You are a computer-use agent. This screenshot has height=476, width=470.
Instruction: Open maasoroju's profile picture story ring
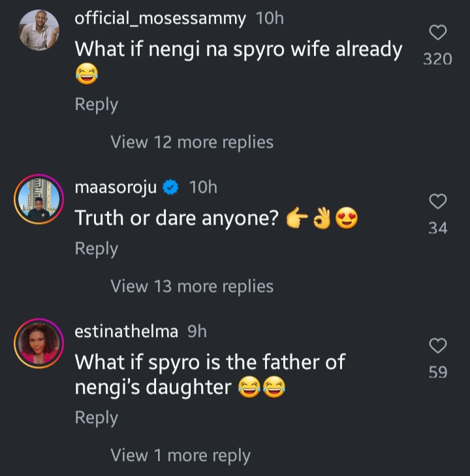coord(39,199)
